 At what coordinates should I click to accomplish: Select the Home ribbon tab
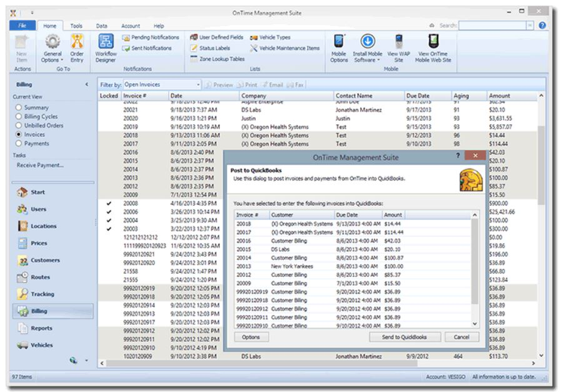(x=49, y=26)
